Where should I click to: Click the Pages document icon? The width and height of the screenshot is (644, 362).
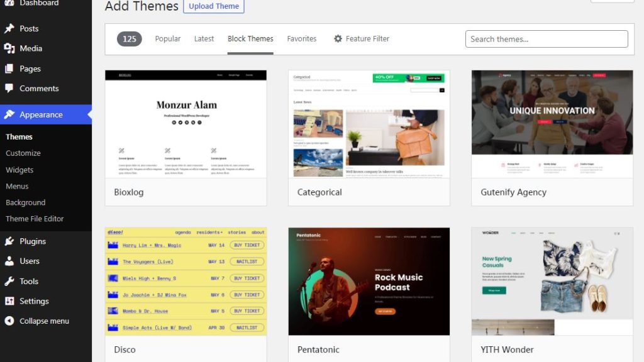point(9,69)
